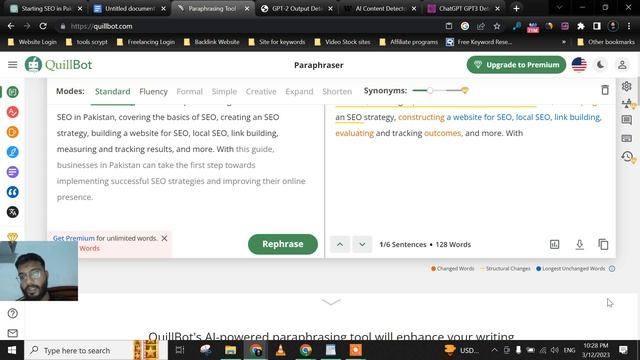The image size is (640, 360).
Task: Download the paraphrased text with export icon
Action: point(579,244)
